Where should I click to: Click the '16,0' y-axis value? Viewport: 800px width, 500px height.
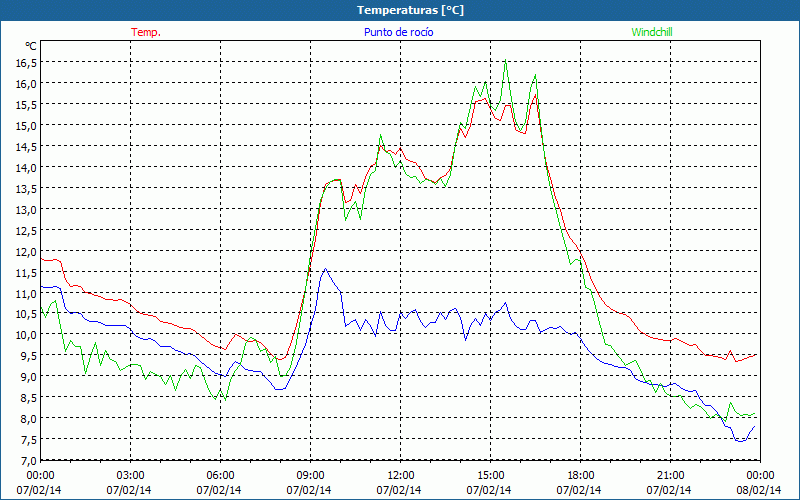point(27,83)
